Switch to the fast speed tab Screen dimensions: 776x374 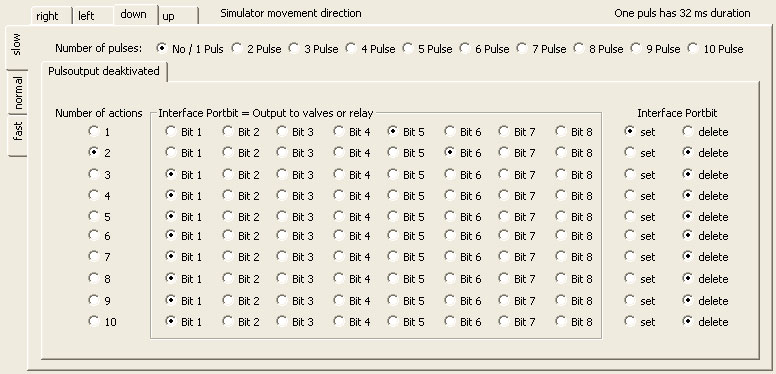pyautogui.click(x=18, y=136)
